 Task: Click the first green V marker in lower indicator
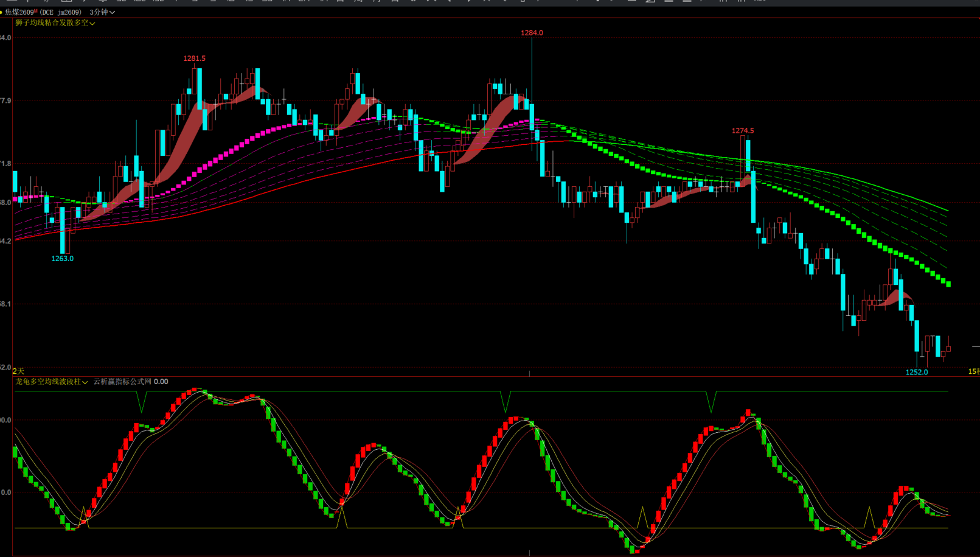(142, 402)
